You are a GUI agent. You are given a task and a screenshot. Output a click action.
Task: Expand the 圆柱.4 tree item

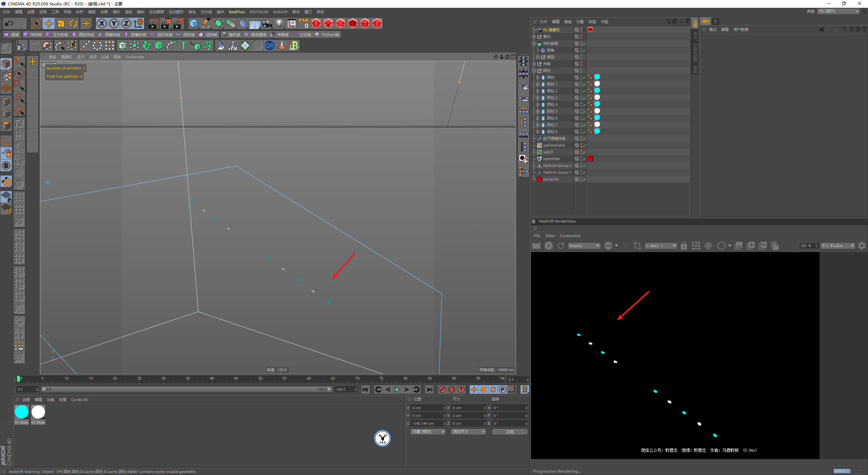click(538, 104)
